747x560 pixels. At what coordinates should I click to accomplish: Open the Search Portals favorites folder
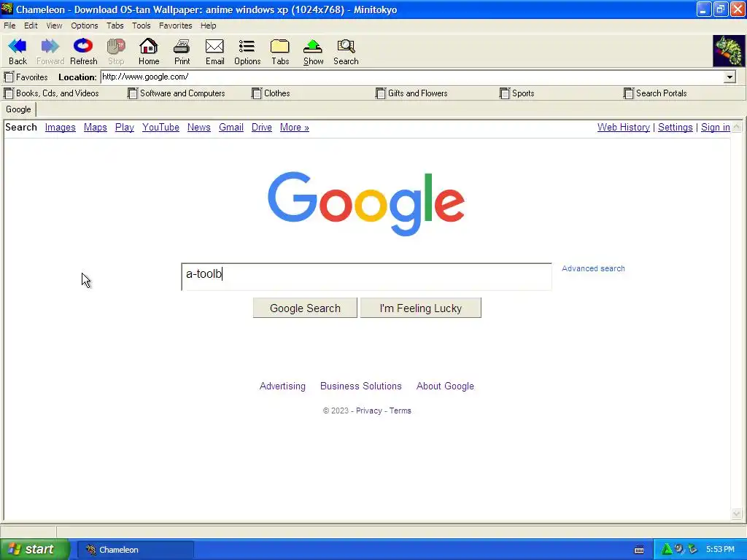click(655, 93)
